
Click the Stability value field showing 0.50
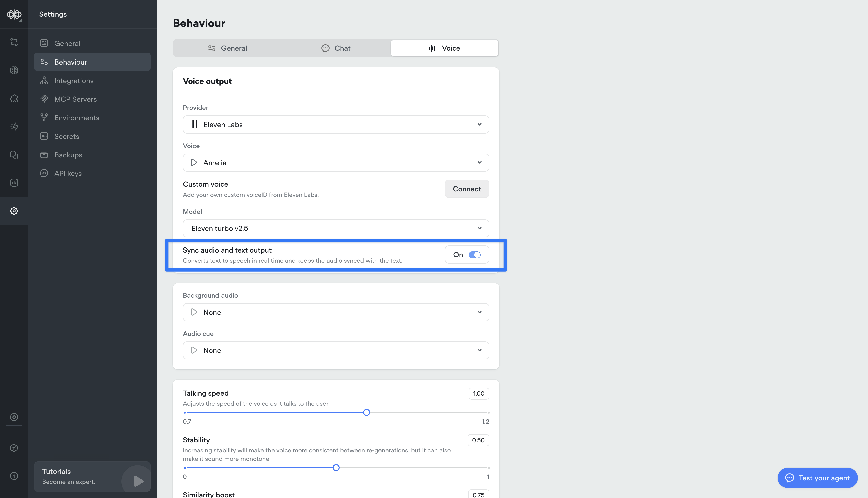point(478,440)
